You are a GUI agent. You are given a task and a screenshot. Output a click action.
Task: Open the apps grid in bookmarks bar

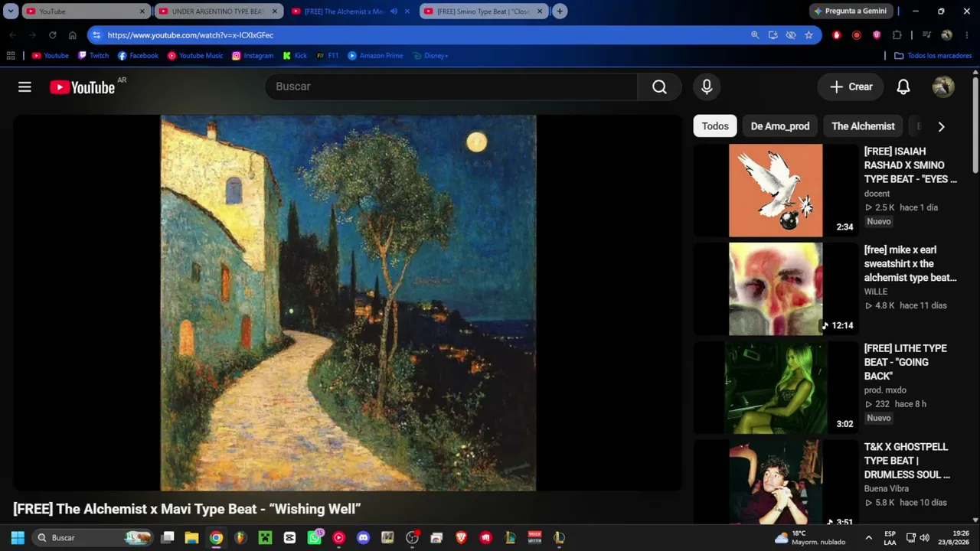click(x=11, y=56)
